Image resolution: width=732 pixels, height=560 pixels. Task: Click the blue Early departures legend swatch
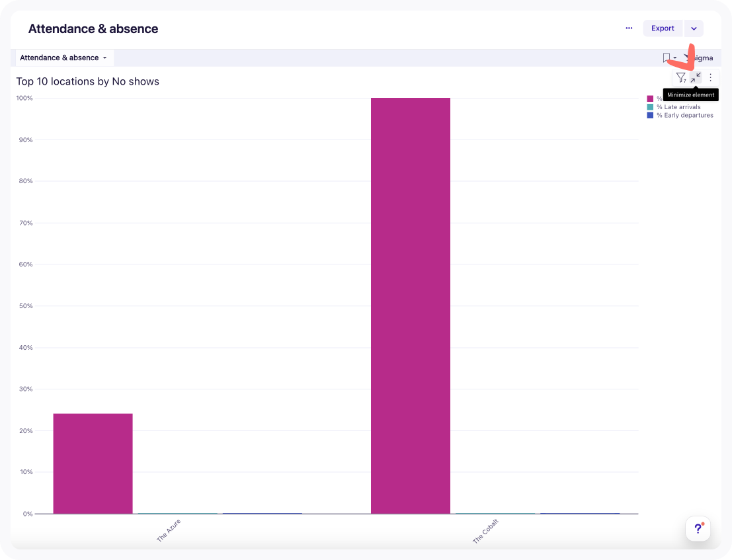coord(650,115)
